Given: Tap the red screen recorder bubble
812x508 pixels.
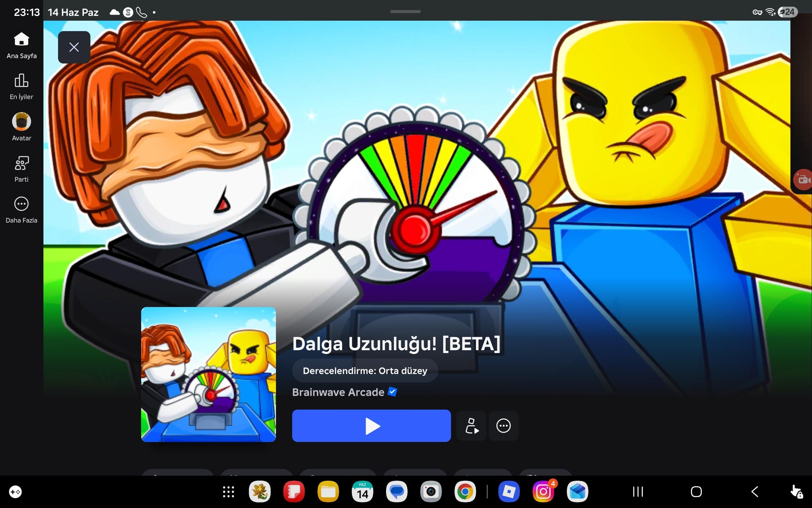Looking at the screenshot, I should [x=802, y=180].
